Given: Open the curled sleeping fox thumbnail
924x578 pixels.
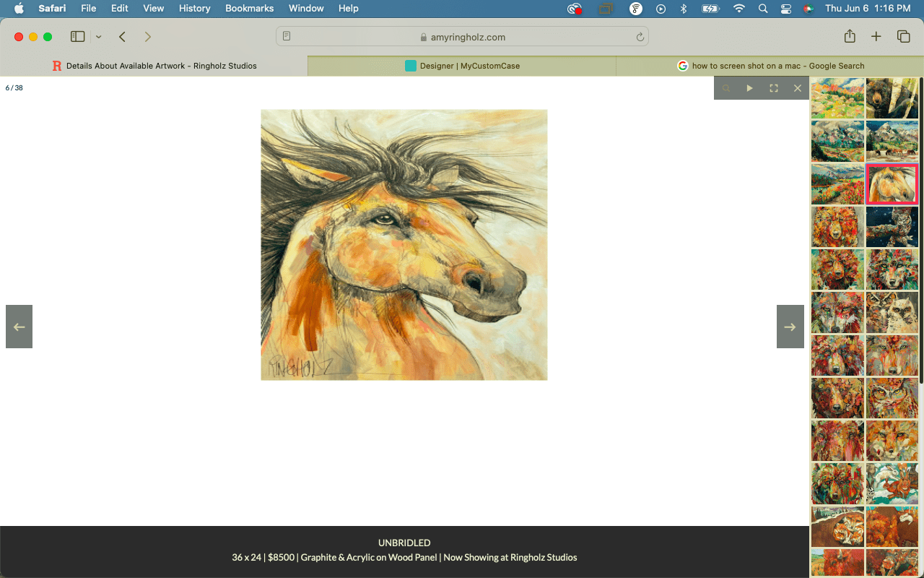Looking at the screenshot, I should point(837,527).
